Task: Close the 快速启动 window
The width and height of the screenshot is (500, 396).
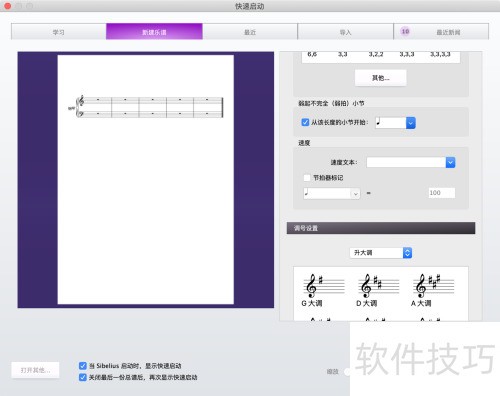Action: (x=7, y=6)
